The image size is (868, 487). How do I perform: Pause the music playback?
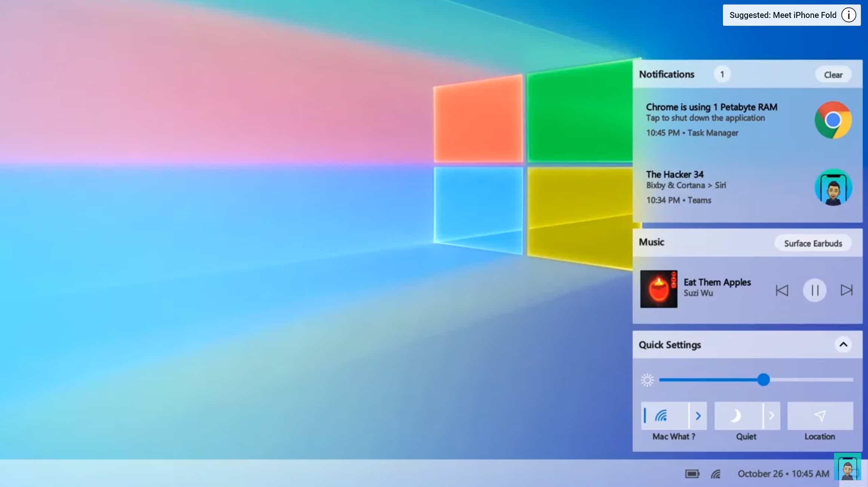(815, 290)
